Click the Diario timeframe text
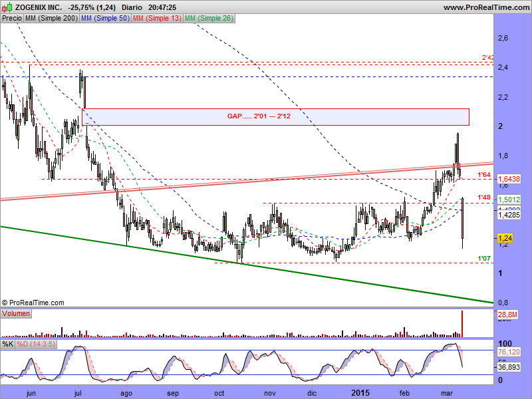The height and width of the screenshot is (399, 532). point(132,7)
